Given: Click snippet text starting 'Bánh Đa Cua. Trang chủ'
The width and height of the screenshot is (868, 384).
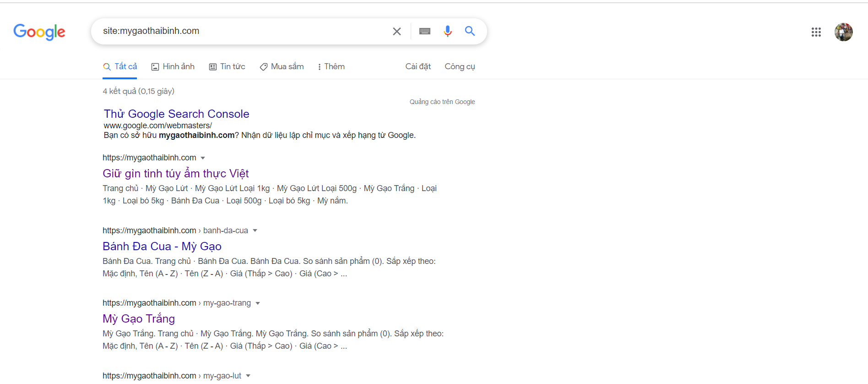Looking at the screenshot, I should tap(269, 268).
